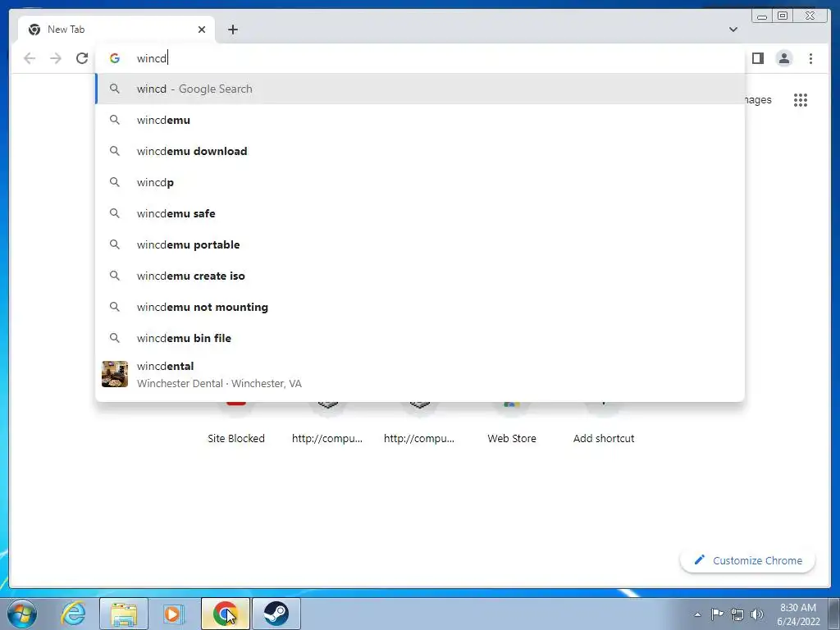Viewport: 840px width, 630px height.
Task: Show hidden tray icons arrow
Action: click(697, 614)
